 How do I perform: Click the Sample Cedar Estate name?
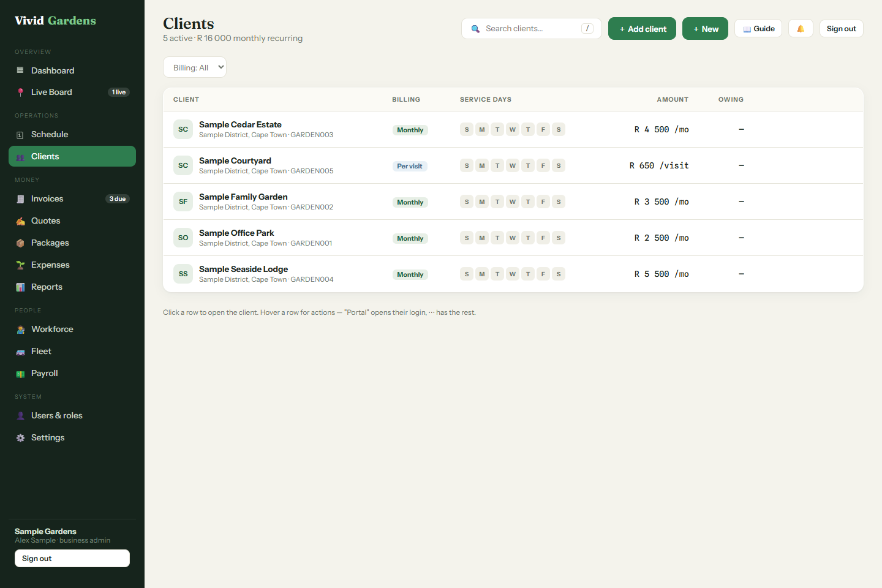pyautogui.click(x=240, y=124)
